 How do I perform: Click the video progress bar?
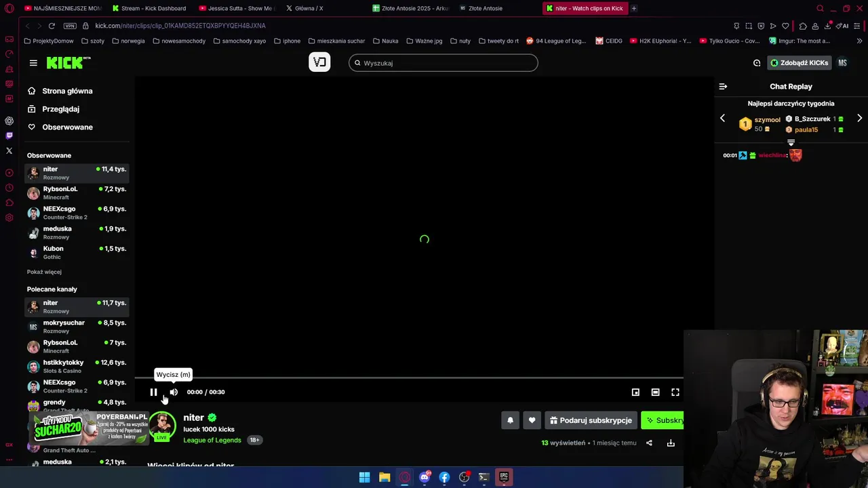click(x=409, y=378)
